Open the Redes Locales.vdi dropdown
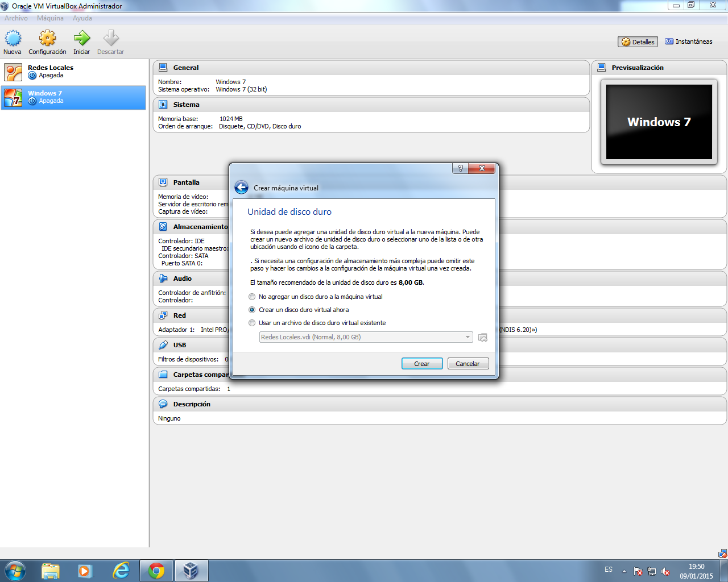Image resolution: width=728 pixels, height=582 pixels. 366,337
